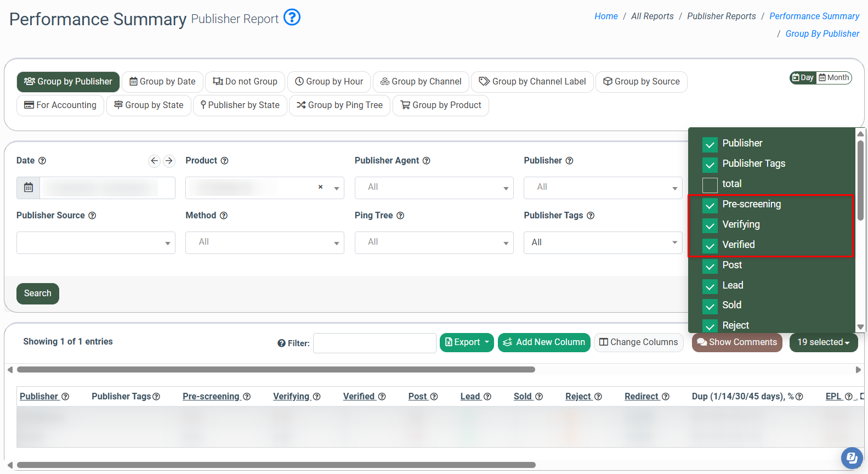Click the blue help icon beside Publisher Report
The height and width of the screenshot is (474, 868).
pyautogui.click(x=292, y=18)
